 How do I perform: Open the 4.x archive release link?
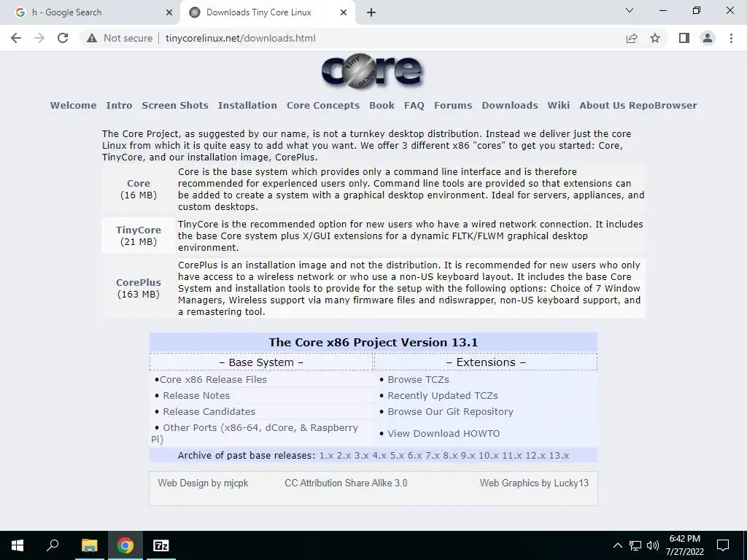tap(379, 455)
